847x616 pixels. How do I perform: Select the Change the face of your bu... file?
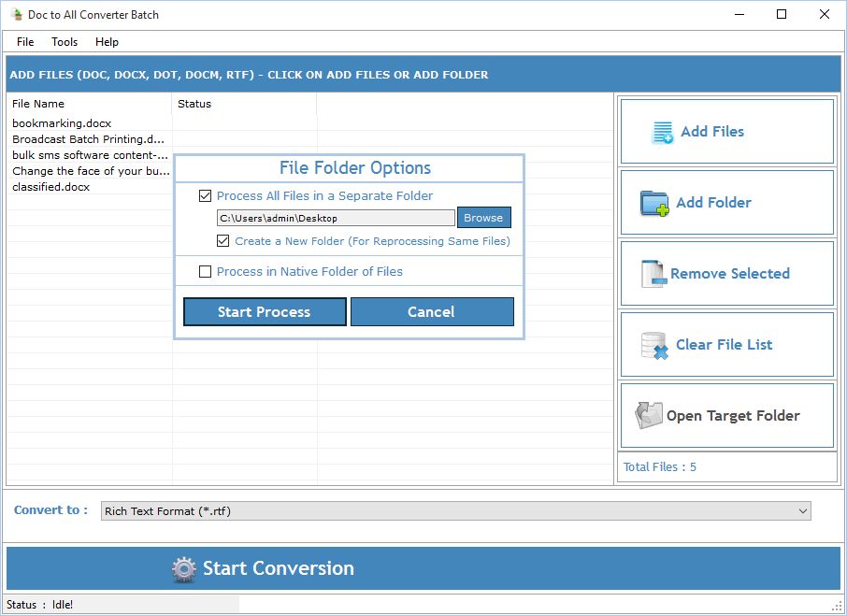point(90,171)
